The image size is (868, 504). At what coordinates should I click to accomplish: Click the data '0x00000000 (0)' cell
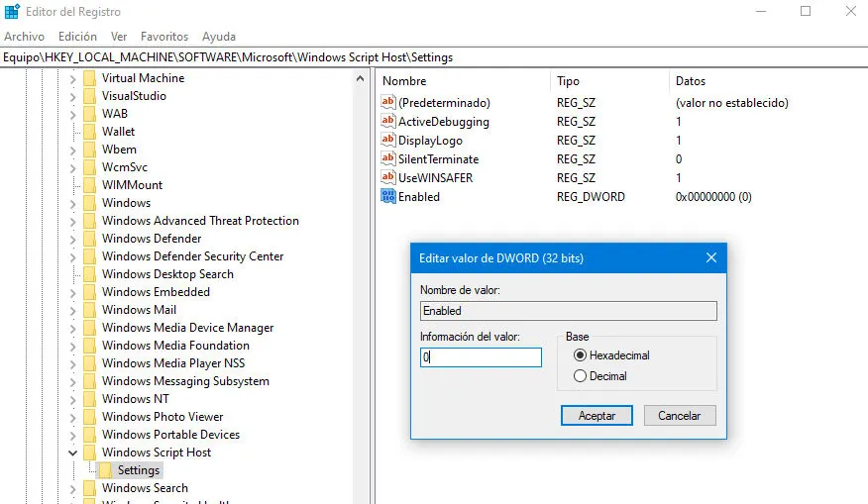[x=713, y=197]
